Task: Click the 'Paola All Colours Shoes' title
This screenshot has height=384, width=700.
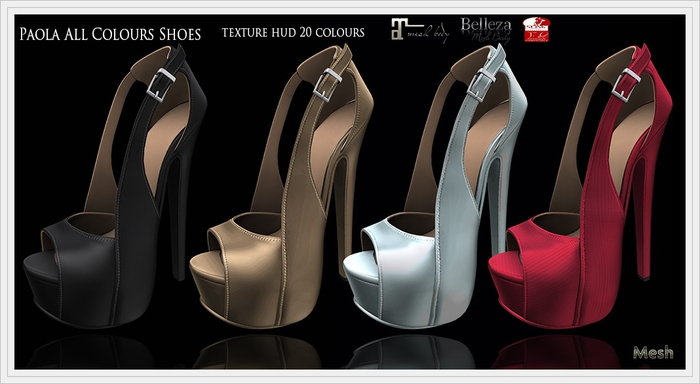Action: pyautogui.click(x=110, y=34)
